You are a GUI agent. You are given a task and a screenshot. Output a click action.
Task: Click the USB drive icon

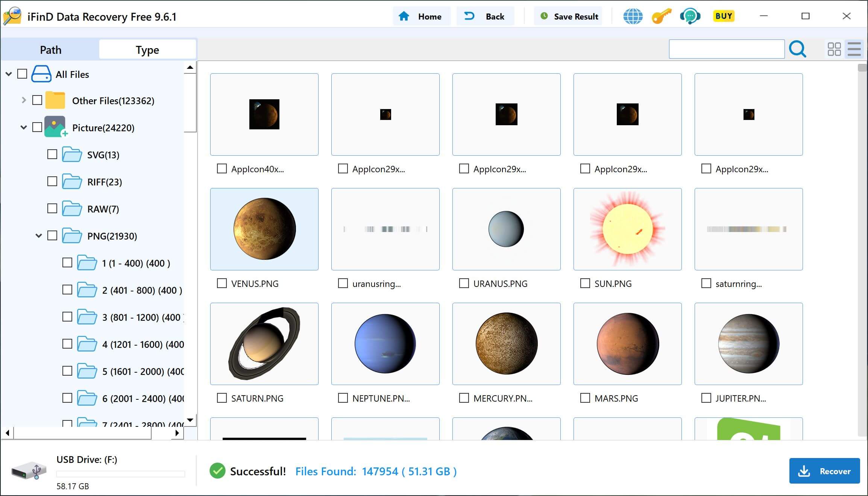[x=29, y=470]
